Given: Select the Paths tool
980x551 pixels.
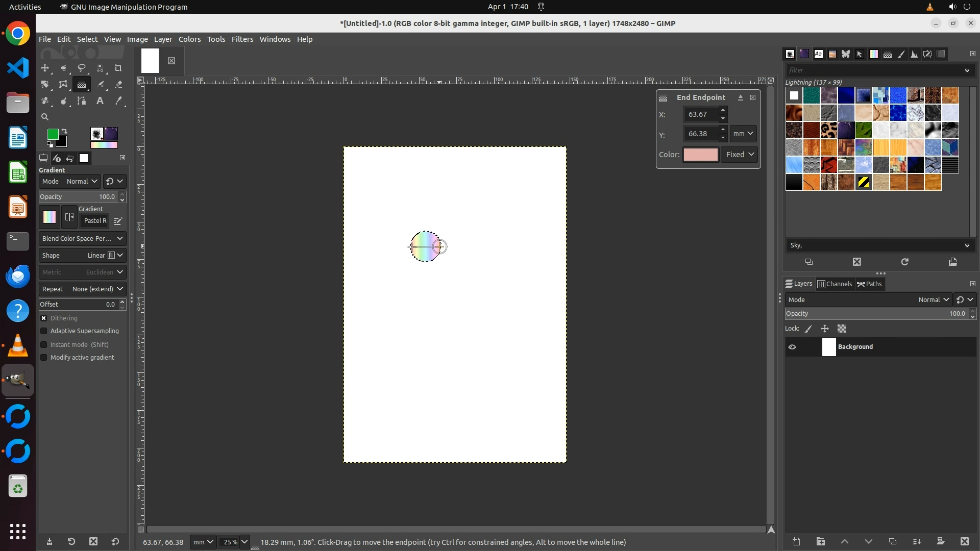Looking at the screenshot, I should pos(82,101).
